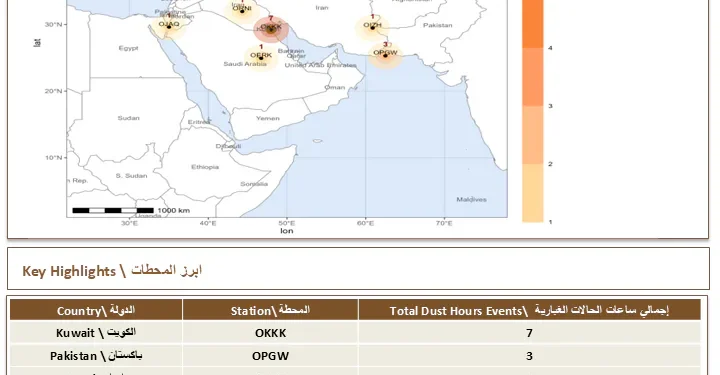This screenshot has height=375, width=720.
Task: Select the '20°N' latitude tick label
Action: tap(53, 91)
